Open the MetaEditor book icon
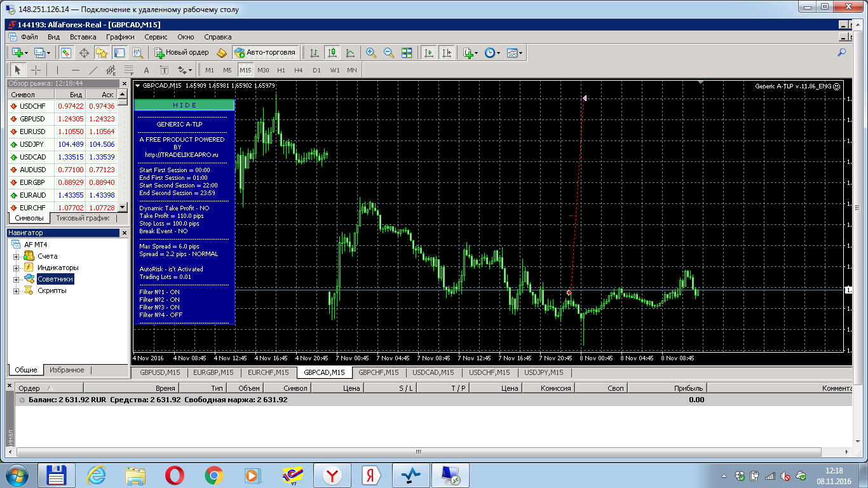This screenshot has height=488, width=868. [x=222, y=53]
